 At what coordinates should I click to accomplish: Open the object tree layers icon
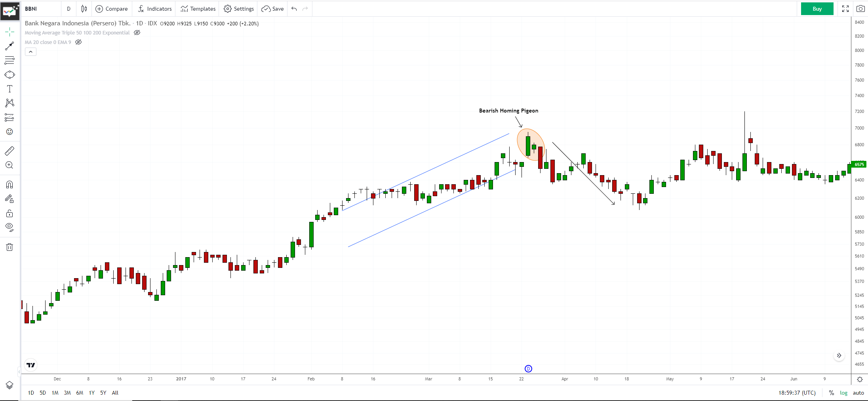(x=10, y=385)
